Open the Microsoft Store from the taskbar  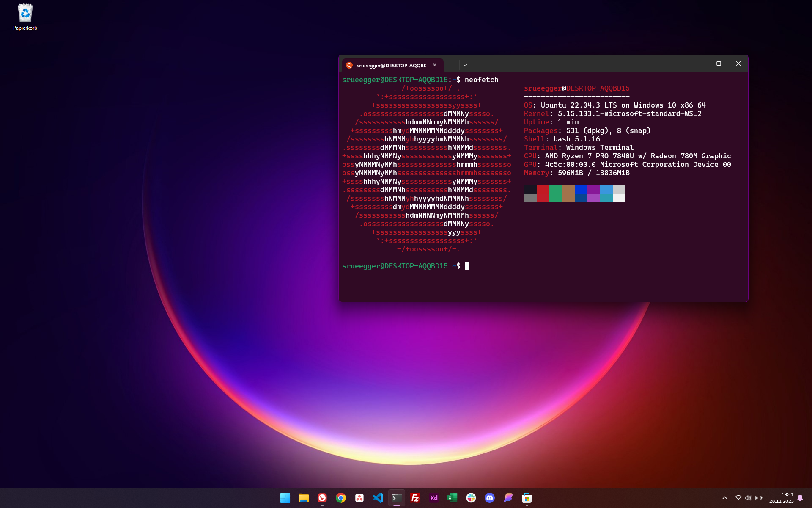tap(527, 498)
